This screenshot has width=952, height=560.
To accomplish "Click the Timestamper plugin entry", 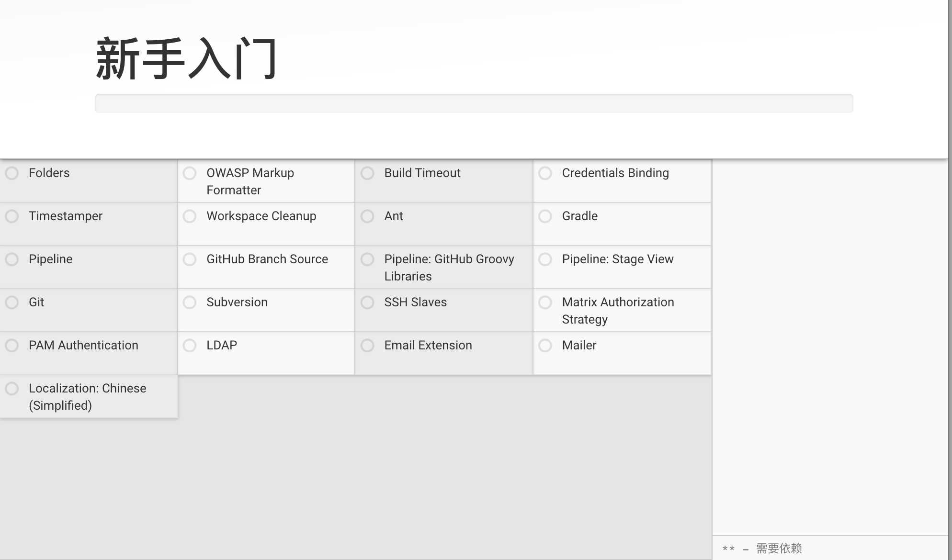I will tap(65, 216).
